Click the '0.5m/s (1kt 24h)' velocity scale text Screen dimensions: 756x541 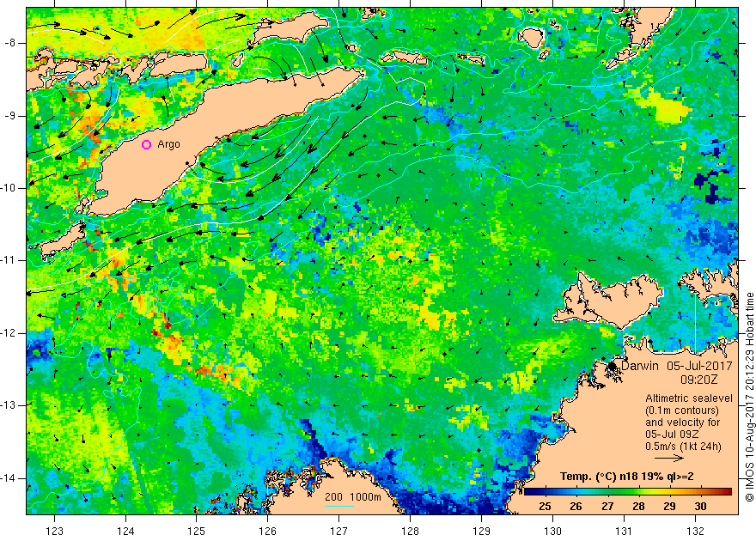pos(683,447)
